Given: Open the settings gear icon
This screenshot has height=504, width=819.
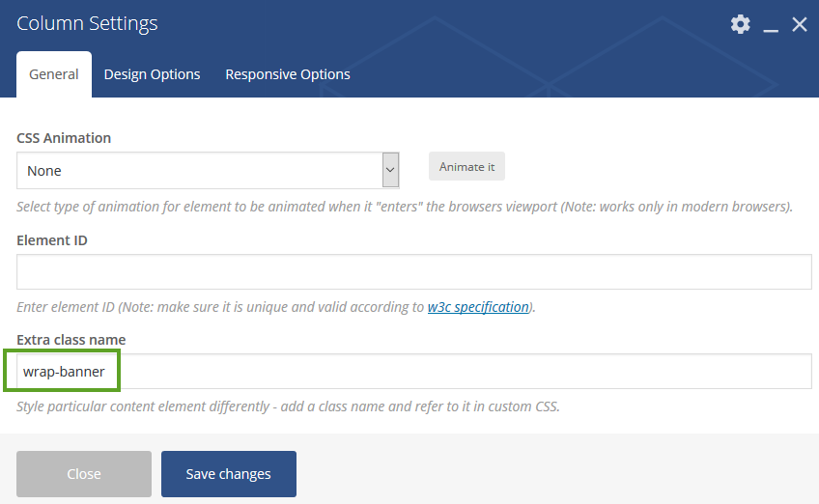Looking at the screenshot, I should (x=740, y=24).
